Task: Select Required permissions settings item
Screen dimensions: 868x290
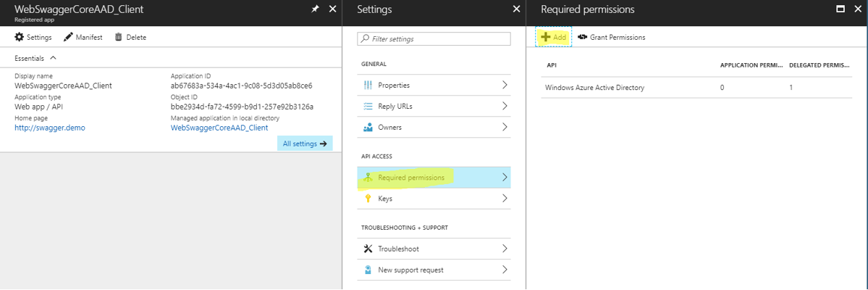Action: 434,178
